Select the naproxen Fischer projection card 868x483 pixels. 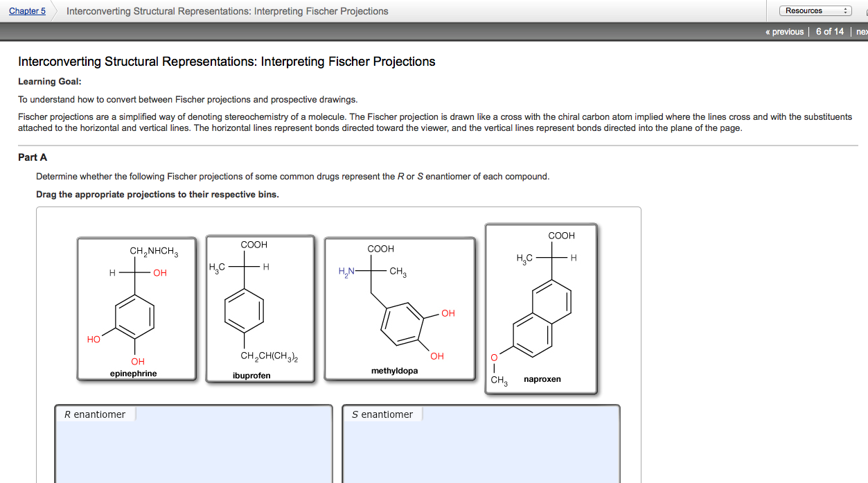point(541,308)
